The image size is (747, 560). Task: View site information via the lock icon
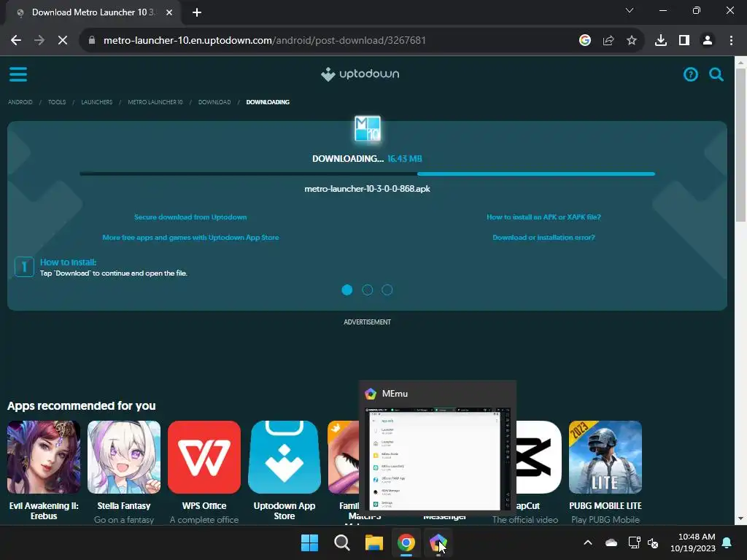(x=91, y=41)
